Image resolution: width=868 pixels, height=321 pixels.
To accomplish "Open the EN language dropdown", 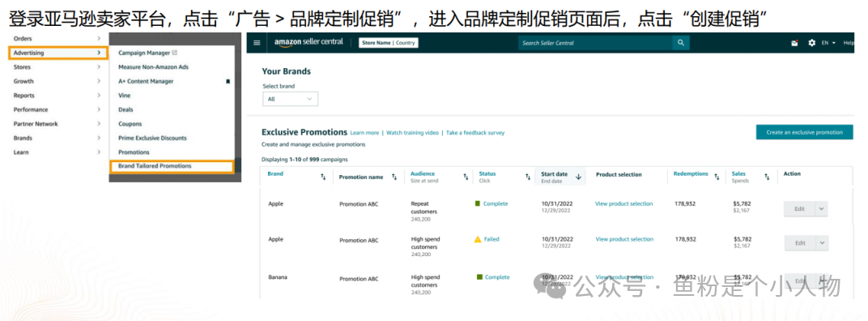I will 828,43.
